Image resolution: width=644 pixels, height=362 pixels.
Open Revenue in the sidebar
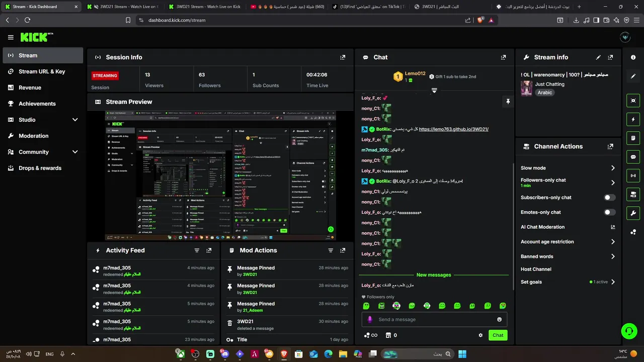point(43,87)
